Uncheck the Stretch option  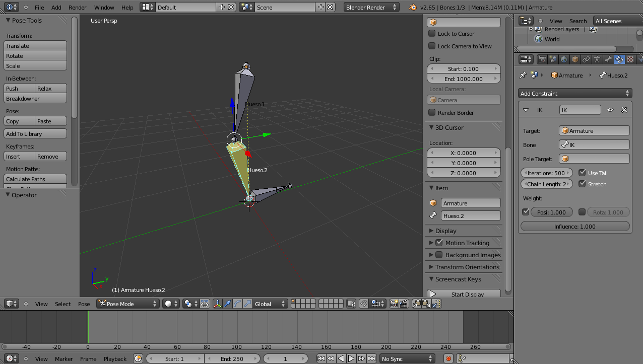tap(583, 184)
